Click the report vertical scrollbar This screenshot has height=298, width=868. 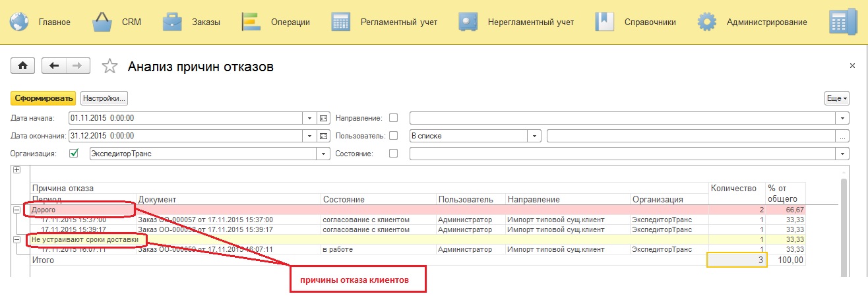(x=843, y=224)
